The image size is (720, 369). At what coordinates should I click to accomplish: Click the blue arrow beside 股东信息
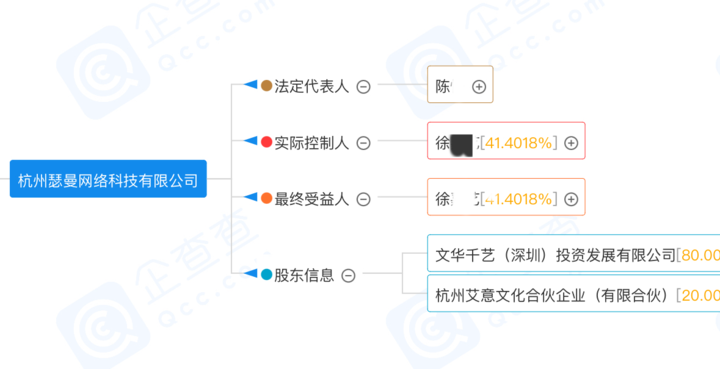[x=250, y=274]
